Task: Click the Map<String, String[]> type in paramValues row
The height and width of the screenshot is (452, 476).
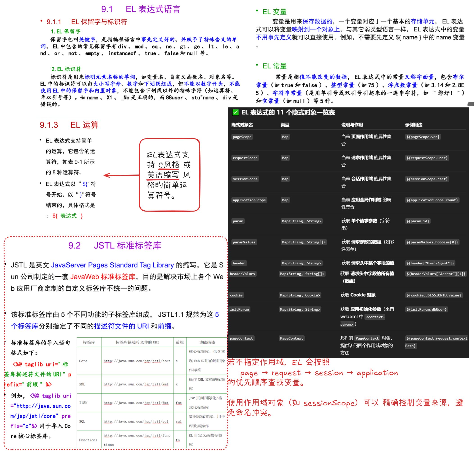Action: coord(304,243)
